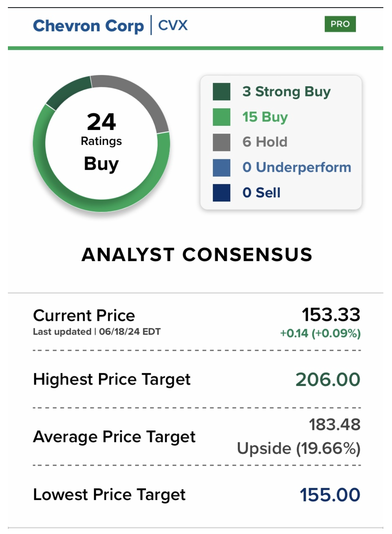Select the navy Sell legend swatch
The height and width of the screenshot is (534, 392).
point(222,193)
